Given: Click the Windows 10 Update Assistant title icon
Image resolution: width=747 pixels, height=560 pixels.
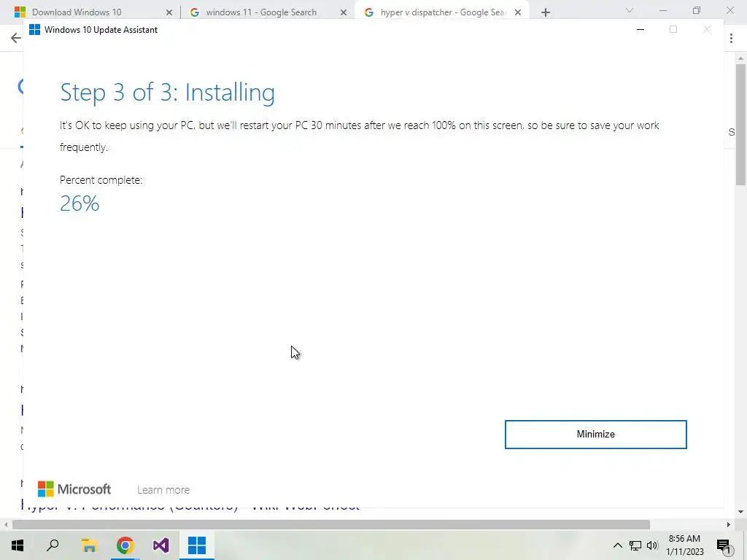Looking at the screenshot, I should coord(34,29).
